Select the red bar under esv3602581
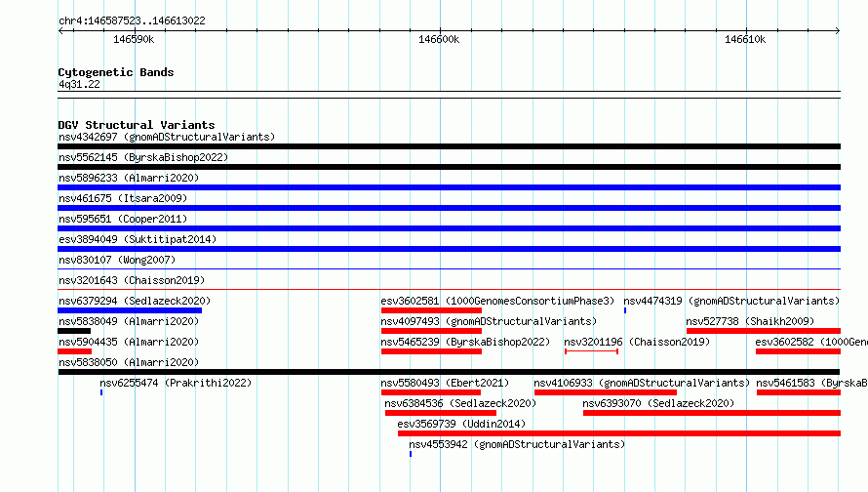Image resolution: width=868 pixels, height=492 pixels. pyautogui.click(x=431, y=310)
